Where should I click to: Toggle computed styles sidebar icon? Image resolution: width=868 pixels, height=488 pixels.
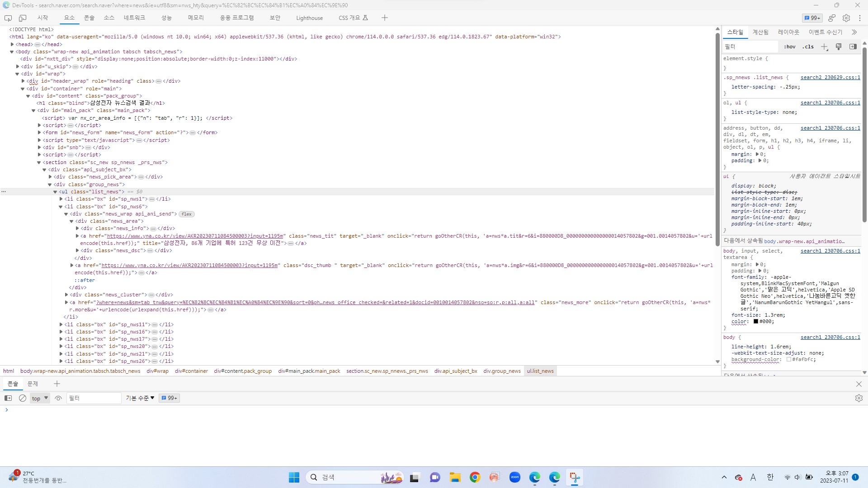[853, 47]
